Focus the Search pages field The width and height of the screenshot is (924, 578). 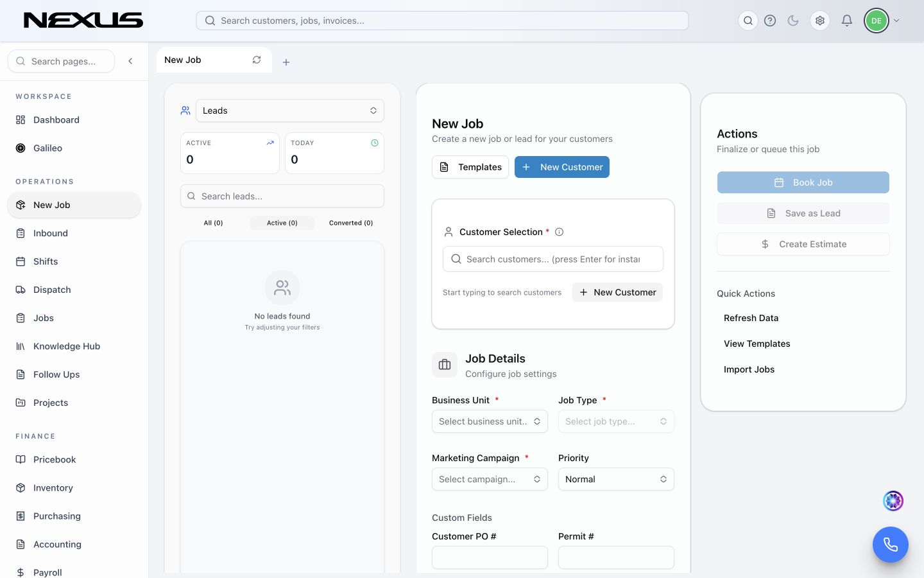pyautogui.click(x=61, y=61)
